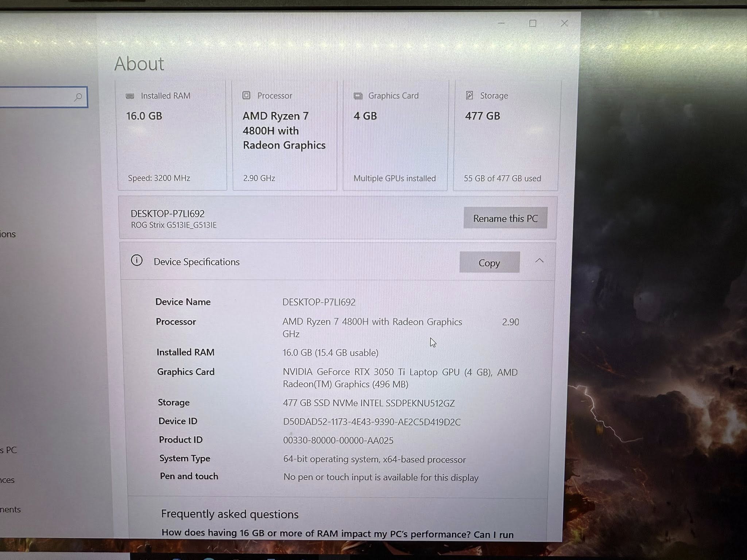Screen dimensions: 747x560
Task: Open the 477 GB Storage tile
Action: click(506, 136)
